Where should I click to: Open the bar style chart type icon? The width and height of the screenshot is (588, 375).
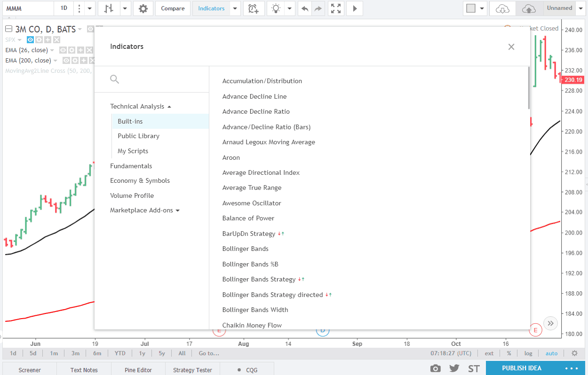coord(109,8)
